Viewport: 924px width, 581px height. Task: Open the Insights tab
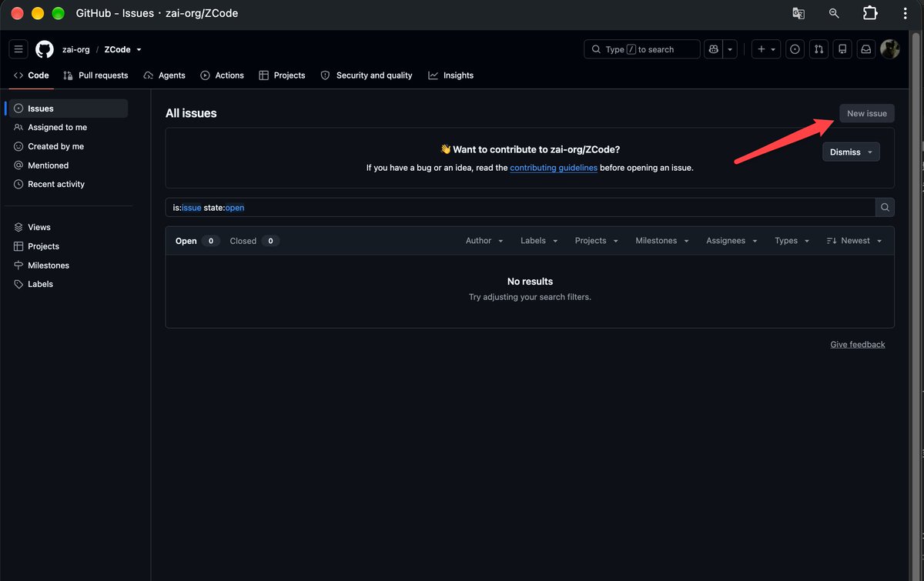[450, 75]
